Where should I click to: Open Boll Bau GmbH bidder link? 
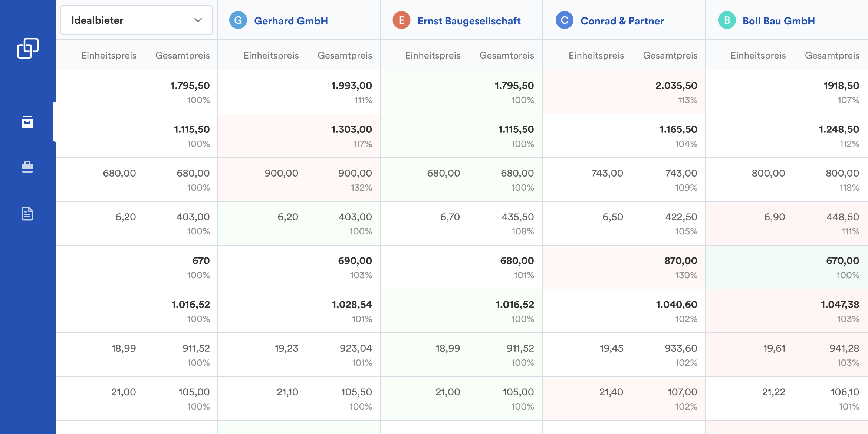[779, 21]
